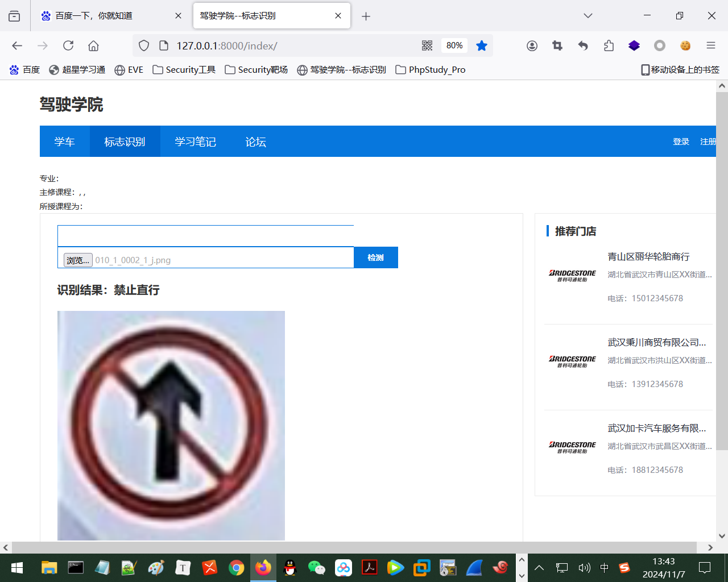The image size is (728, 582).
Task: Click the blue-bordered text input field
Action: point(205,236)
